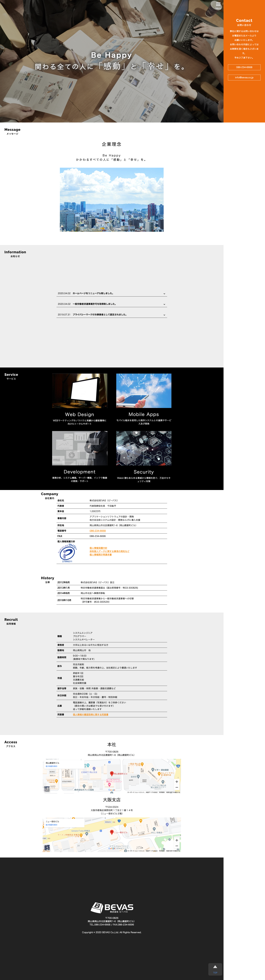
Task: Open the 個人情報保護方針 link
Action: tap(98, 548)
